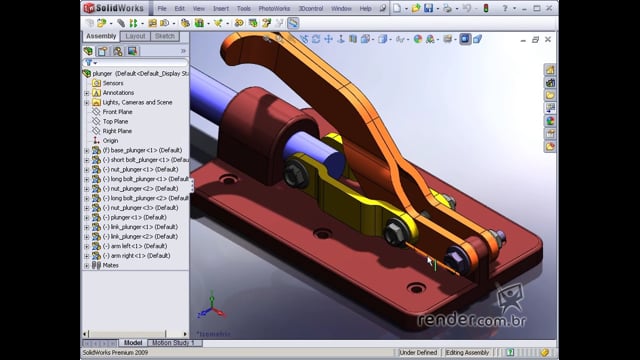Open the 3Dcontrol menu
640x360 pixels.
click(x=311, y=8)
